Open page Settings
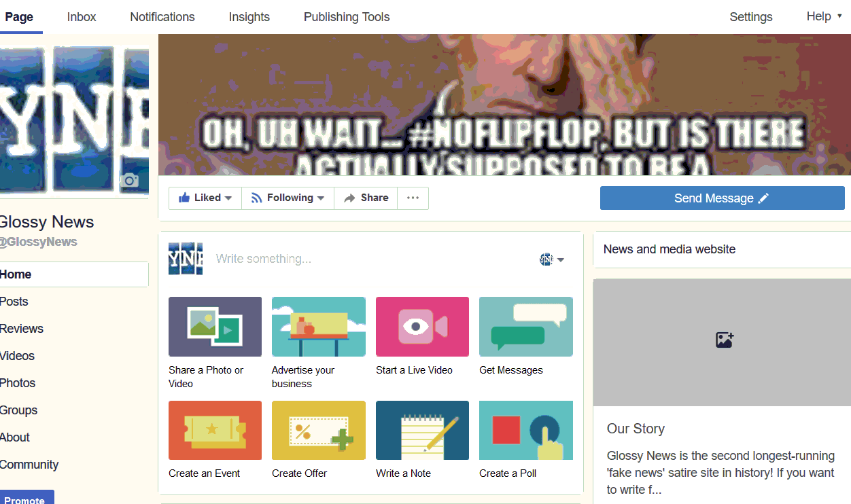 point(751,17)
